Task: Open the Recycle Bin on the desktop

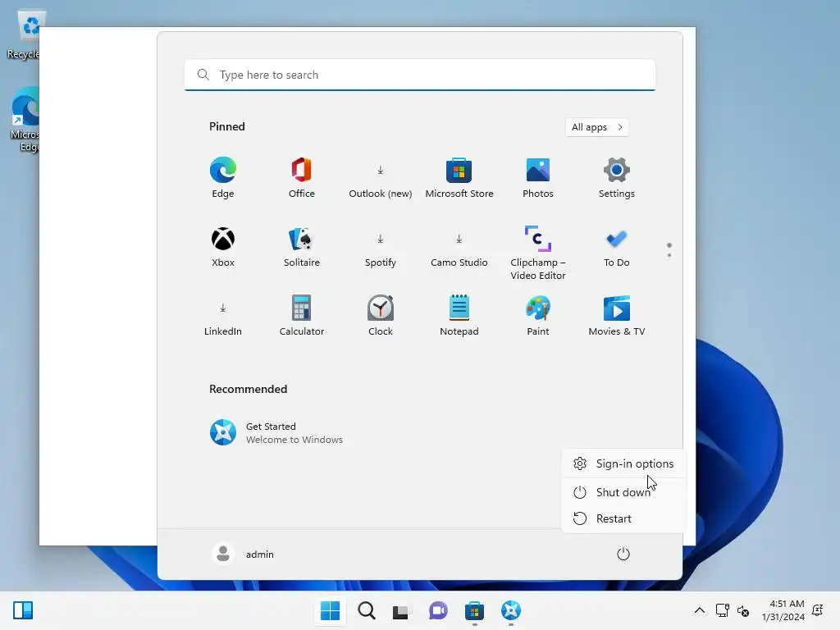Action: click(x=23, y=35)
